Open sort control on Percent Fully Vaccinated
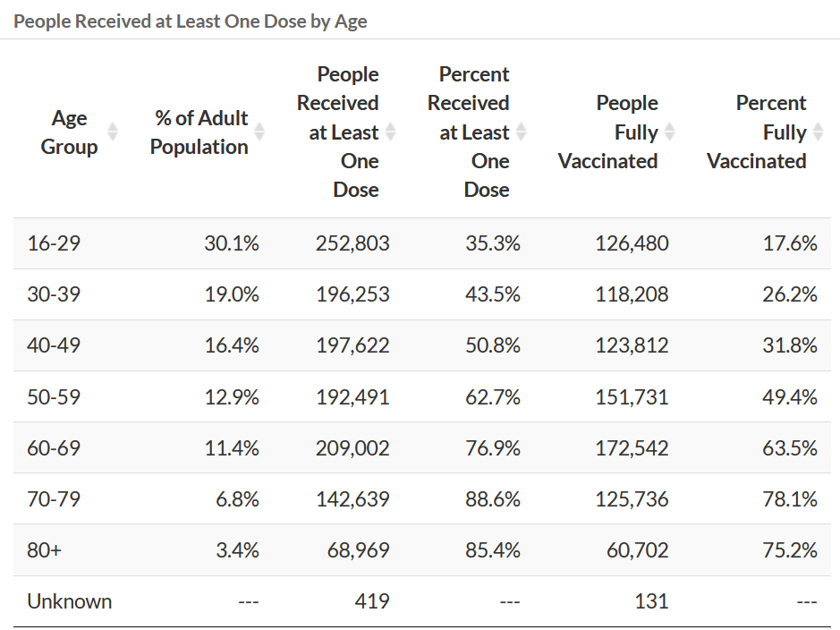840x630 pixels. [820, 132]
